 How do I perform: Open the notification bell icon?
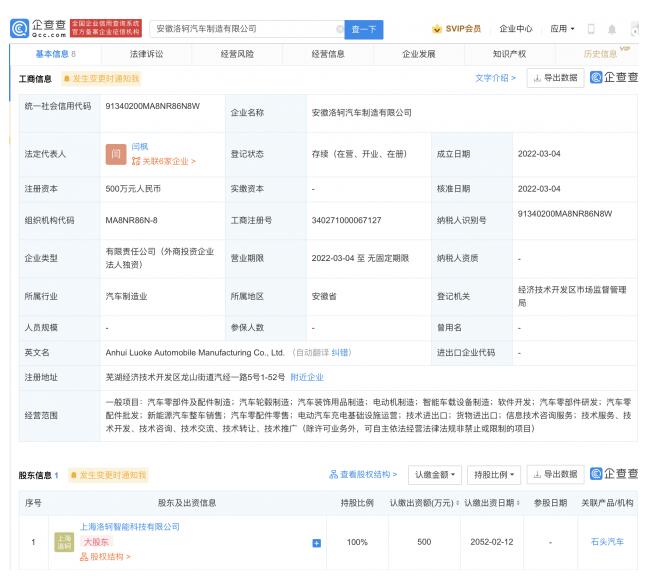tap(612, 29)
